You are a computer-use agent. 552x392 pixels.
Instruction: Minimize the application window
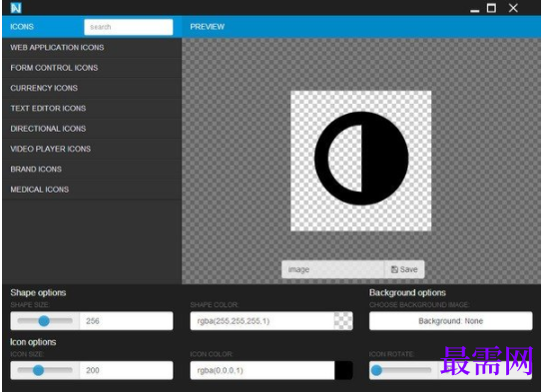click(474, 10)
